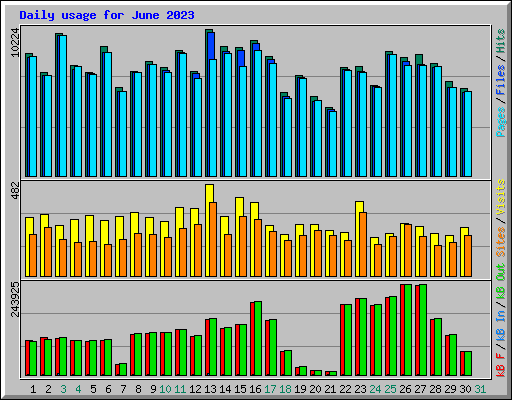The height and width of the screenshot is (400, 512).
Task: Click the 'Sites' legend label
Action: [501, 242]
